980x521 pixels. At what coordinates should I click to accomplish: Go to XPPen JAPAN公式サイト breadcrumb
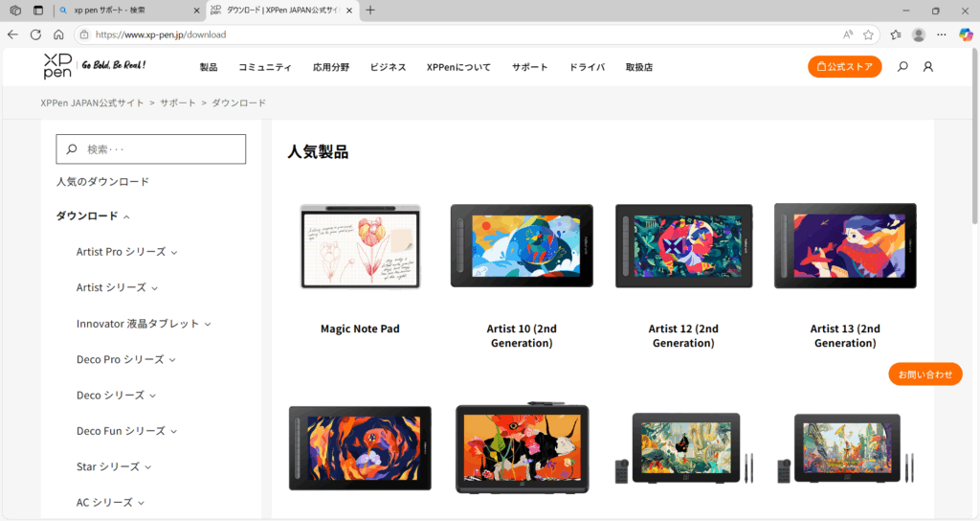(x=92, y=102)
